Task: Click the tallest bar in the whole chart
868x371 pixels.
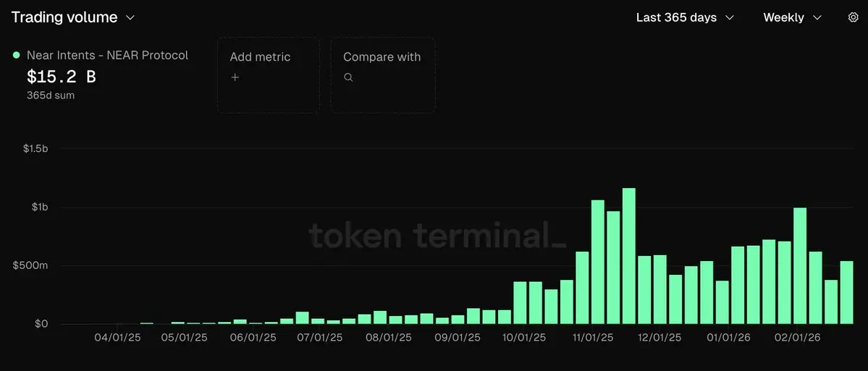Action: coord(629,256)
